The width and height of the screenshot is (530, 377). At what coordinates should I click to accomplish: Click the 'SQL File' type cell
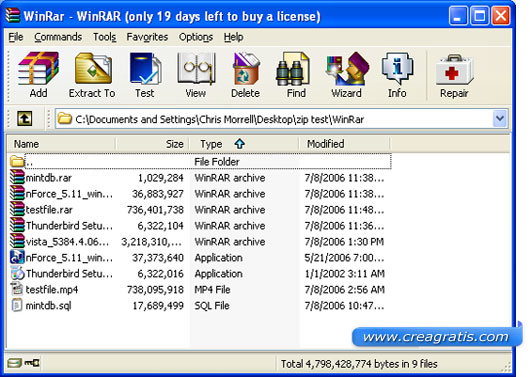212,305
